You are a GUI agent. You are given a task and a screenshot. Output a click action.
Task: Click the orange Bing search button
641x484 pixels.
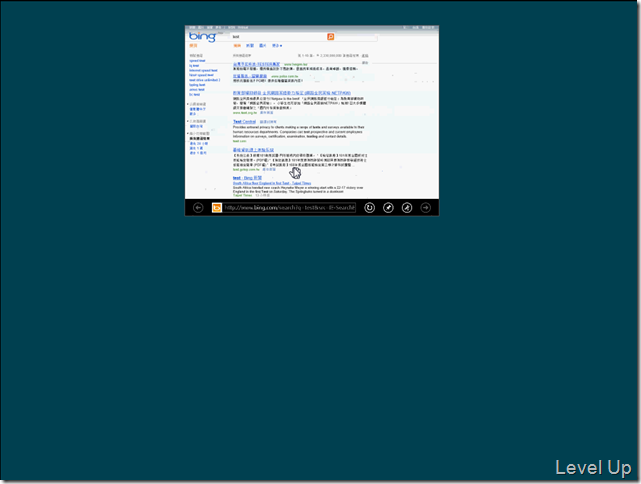(x=330, y=37)
